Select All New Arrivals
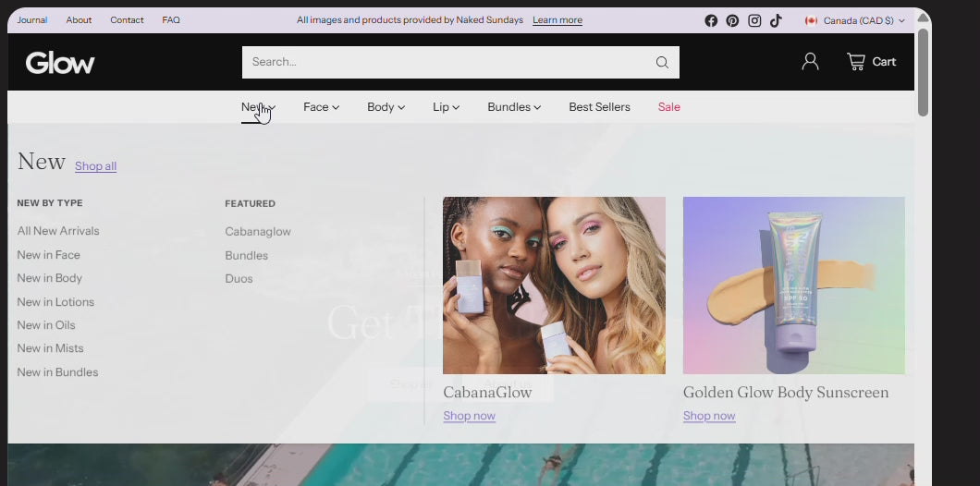The image size is (980, 486). (x=58, y=231)
